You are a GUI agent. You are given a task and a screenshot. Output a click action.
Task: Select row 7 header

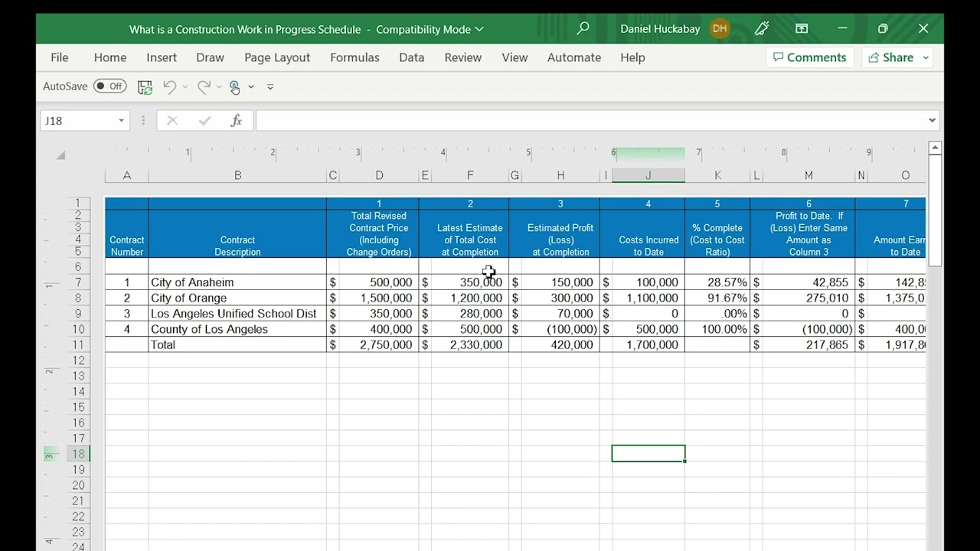(x=78, y=282)
